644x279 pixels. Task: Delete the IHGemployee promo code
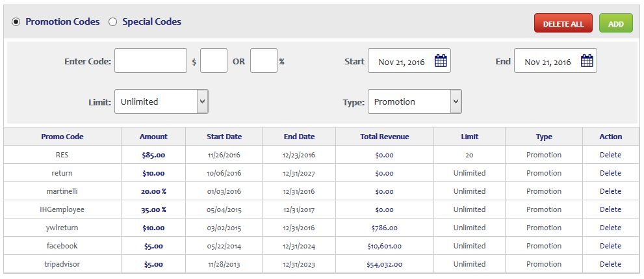tap(610, 209)
